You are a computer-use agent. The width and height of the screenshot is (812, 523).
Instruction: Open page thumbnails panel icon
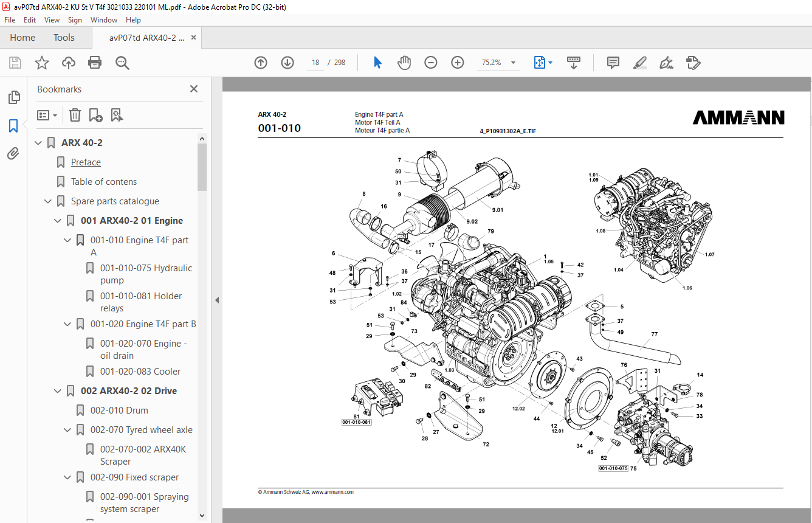click(x=13, y=97)
